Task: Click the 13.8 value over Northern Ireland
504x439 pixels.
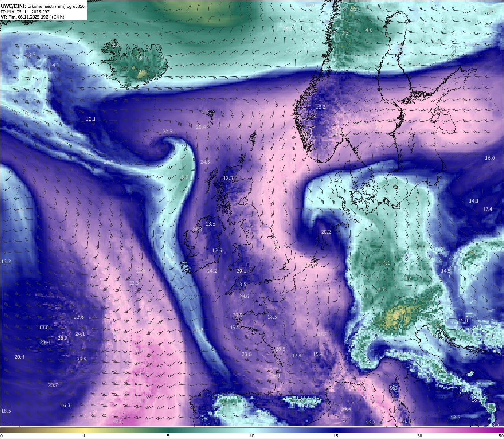Action: click(211, 224)
